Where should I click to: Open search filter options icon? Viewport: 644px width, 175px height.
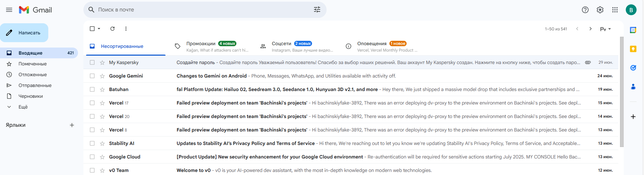pos(317,10)
